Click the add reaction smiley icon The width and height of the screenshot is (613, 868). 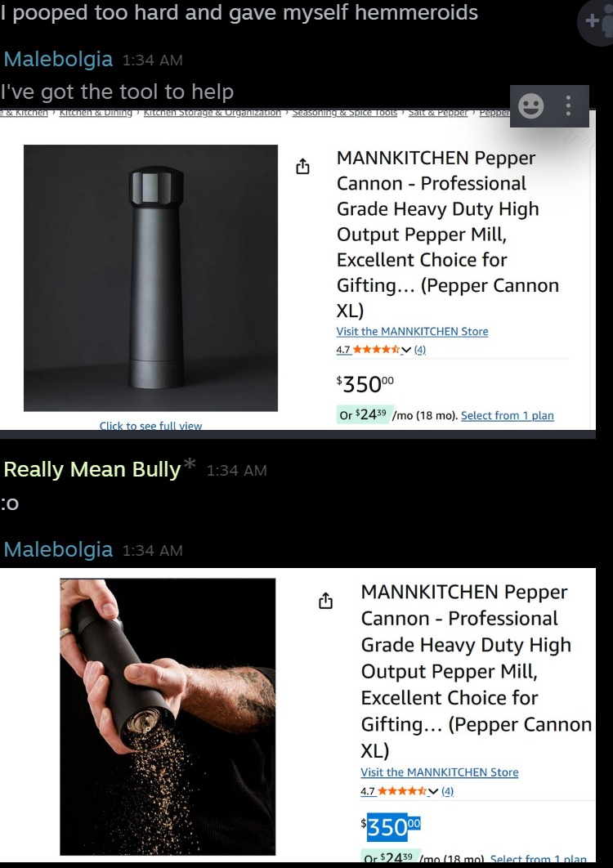[x=530, y=105]
